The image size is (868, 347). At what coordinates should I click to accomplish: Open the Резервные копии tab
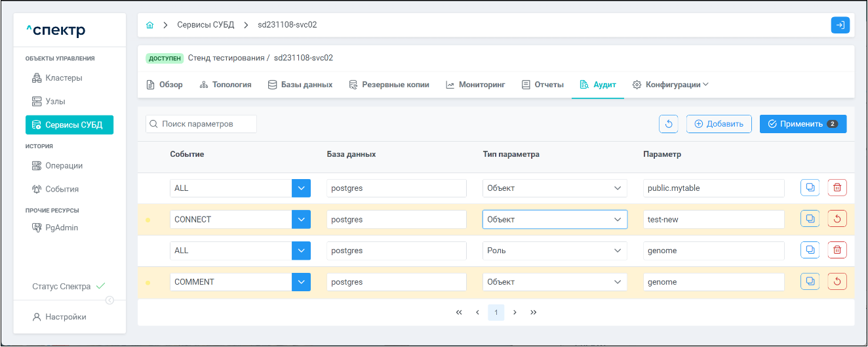[x=389, y=85]
